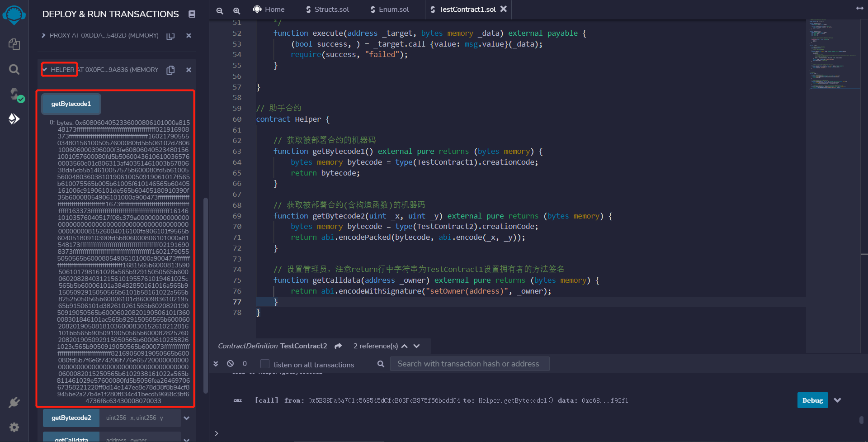868x442 pixels.
Task: Click line number 77 in gutter
Action: coord(237,302)
